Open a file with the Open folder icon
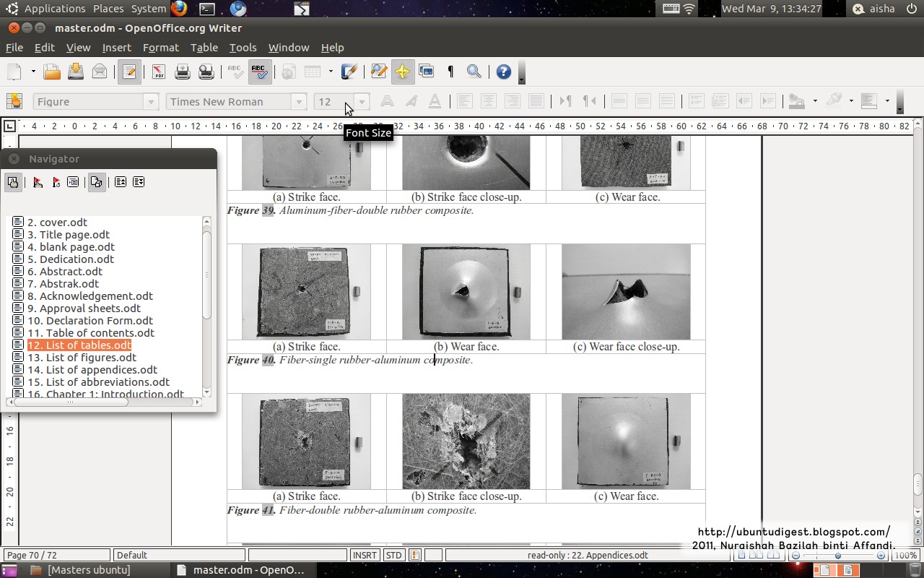The image size is (924, 578). click(x=51, y=72)
